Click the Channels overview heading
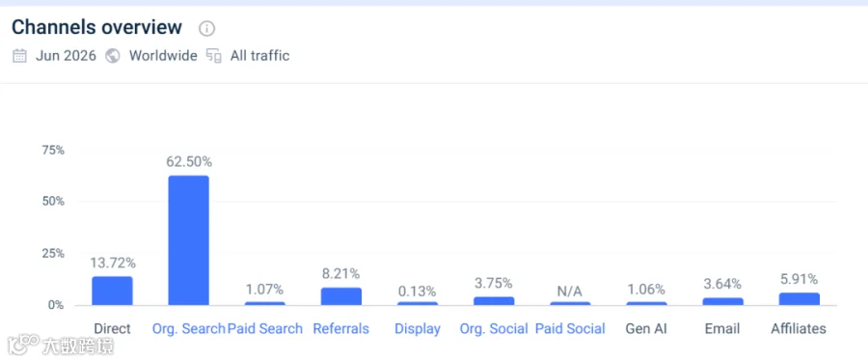Image resolution: width=868 pixels, height=362 pixels. coord(96,27)
